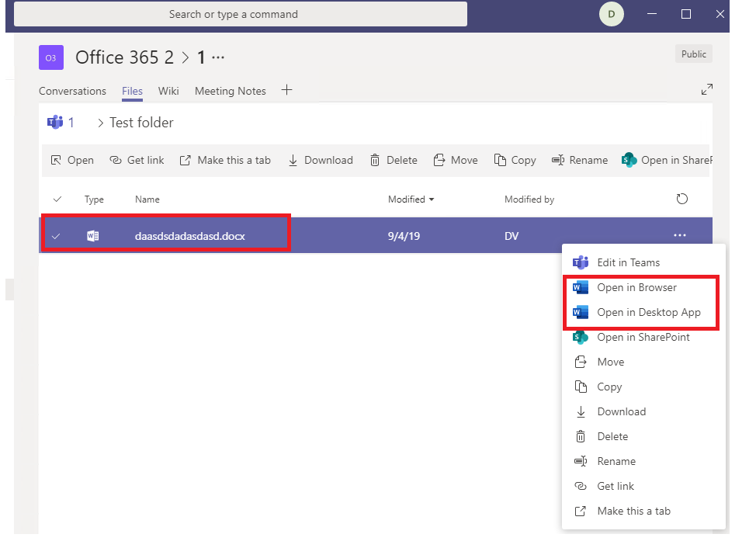Click the chevron before Test folder

(100, 123)
